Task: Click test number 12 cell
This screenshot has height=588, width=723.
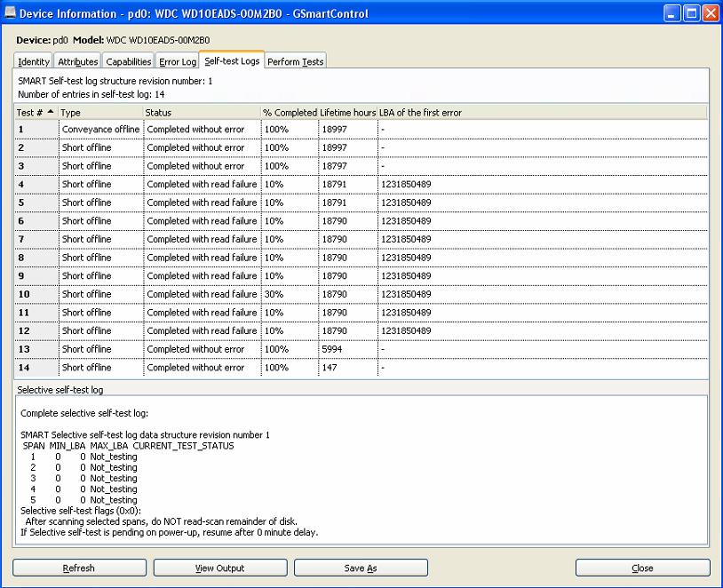Action: [x=36, y=330]
